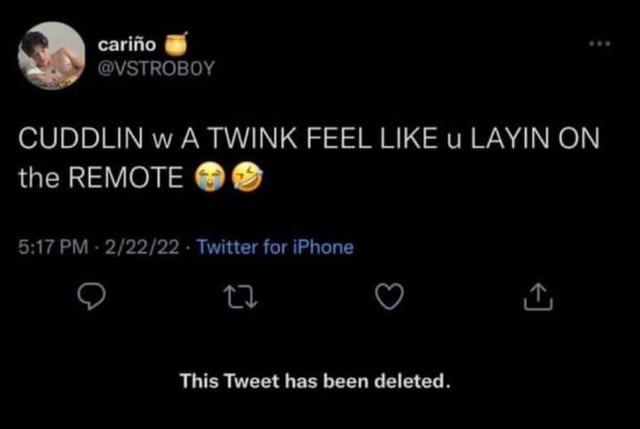Click the honey pot emoji beside cariño
This screenshot has width=640, height=429.
[176, 43]
